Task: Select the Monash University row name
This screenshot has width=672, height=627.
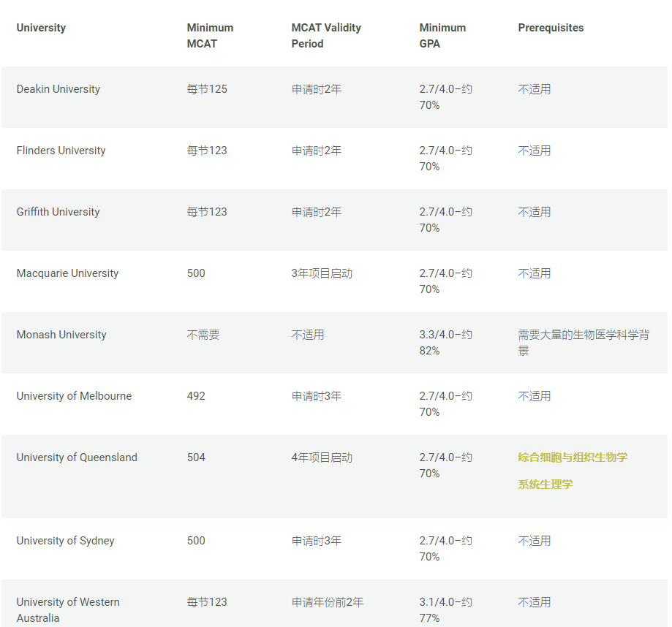Action: [x=61, y=335]
